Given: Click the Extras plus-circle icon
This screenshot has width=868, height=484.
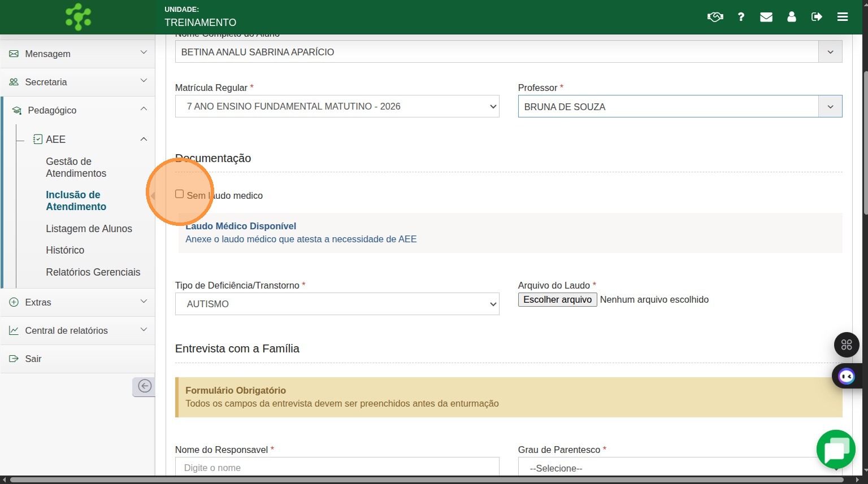Looking at the screenshot, I should [x=14, y=302].
